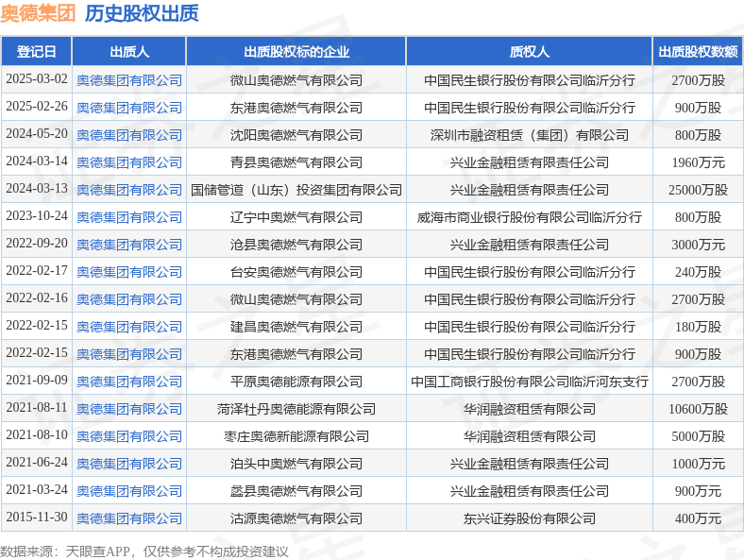Click amount 180万股
The width and height of the screenshot is (744, 560).
point(698,327)
